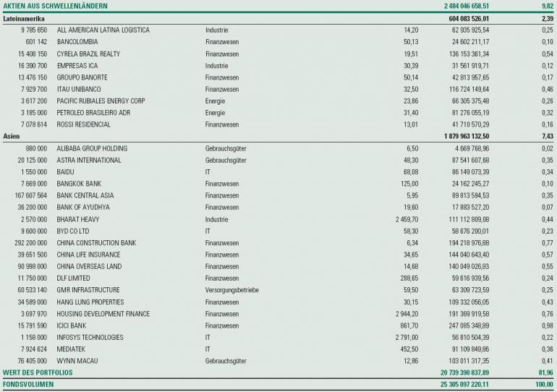This screenshot has width=557, height=392.
Task: Click Industrie sector of EMPRESAS ICA
Action: tap(216, 66)
